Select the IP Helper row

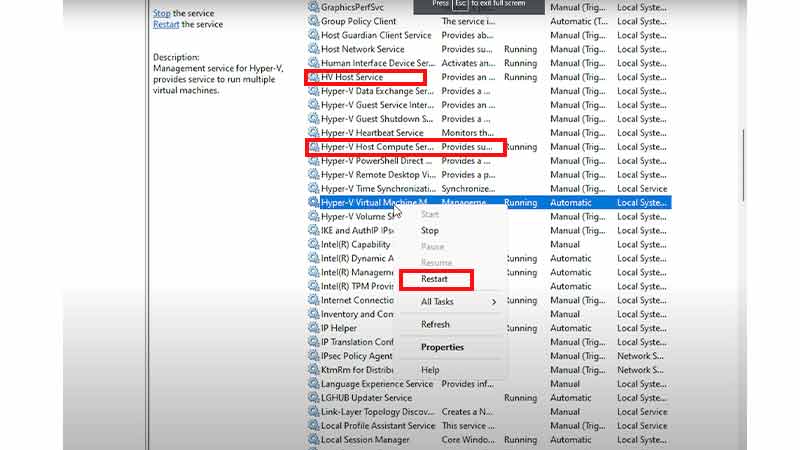coord(489,328)
